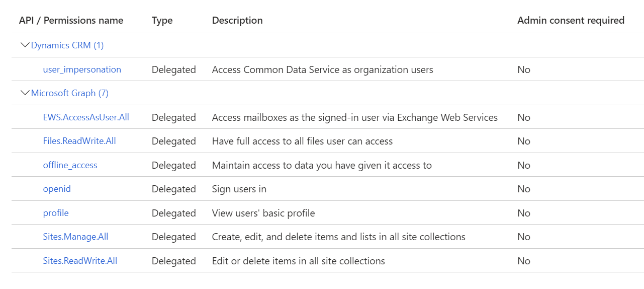Click the Type column header
The image size is (644, 289).
[x=162, y=21]
